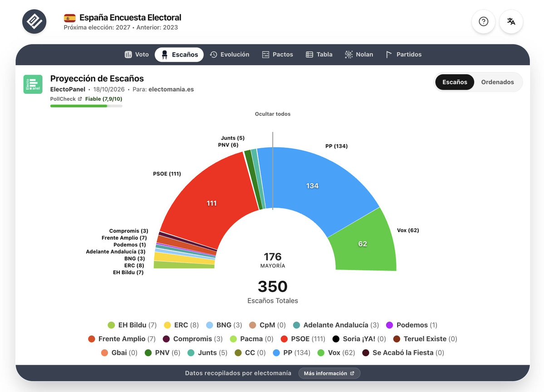Click the Compromis (3) chart label

(129, 231)
